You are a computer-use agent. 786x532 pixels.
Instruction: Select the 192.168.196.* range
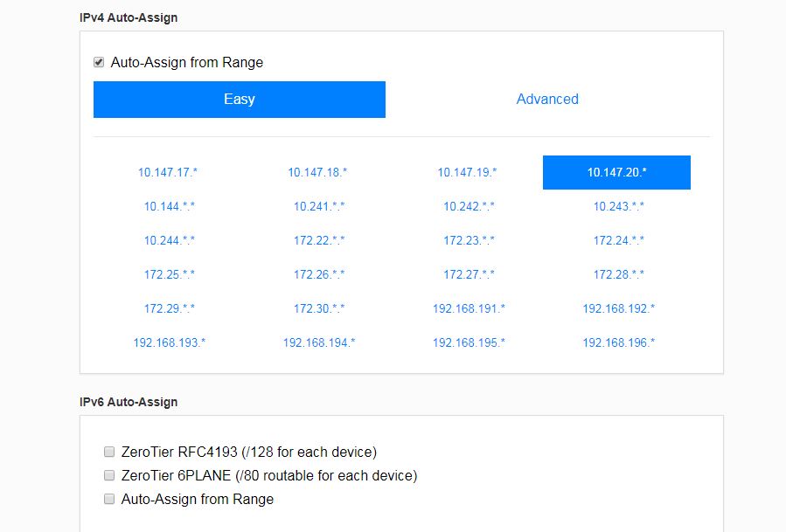[619, 342]
